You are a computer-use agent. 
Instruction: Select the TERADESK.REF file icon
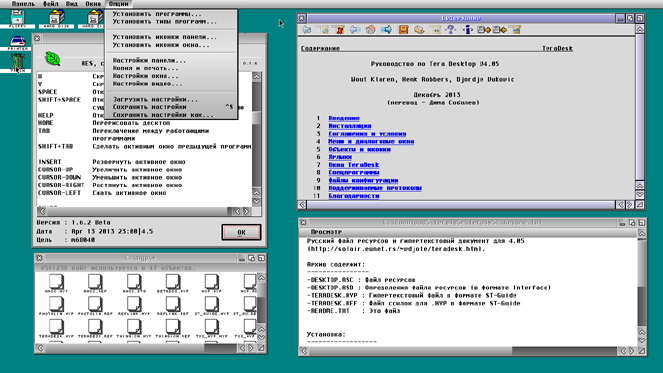coord(95,329)
